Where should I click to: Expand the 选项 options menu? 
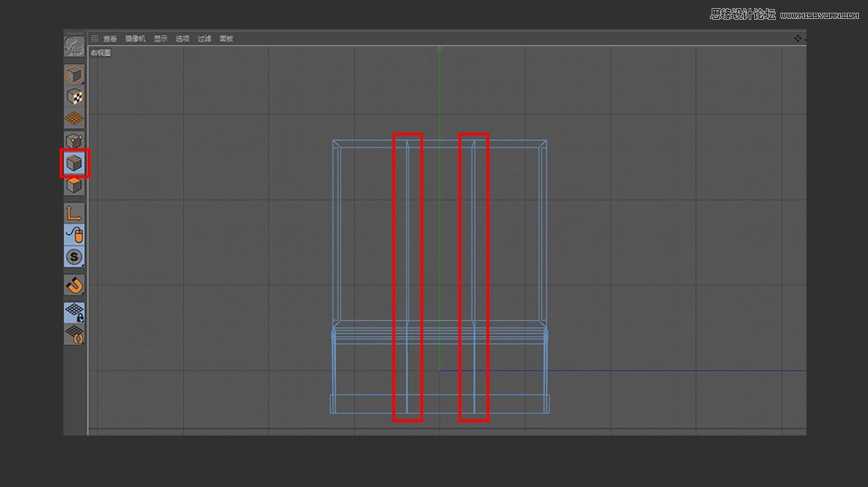tap(183, 39)
